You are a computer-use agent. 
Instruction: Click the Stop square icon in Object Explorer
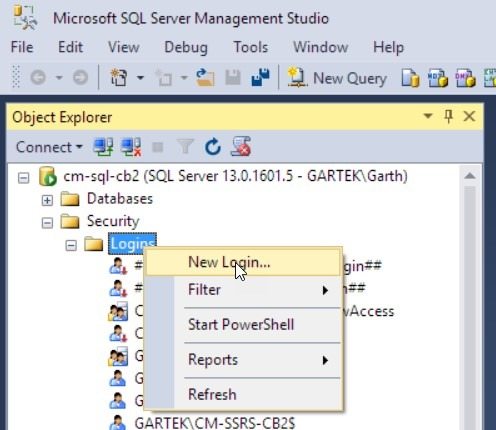(x=158, y=147)
